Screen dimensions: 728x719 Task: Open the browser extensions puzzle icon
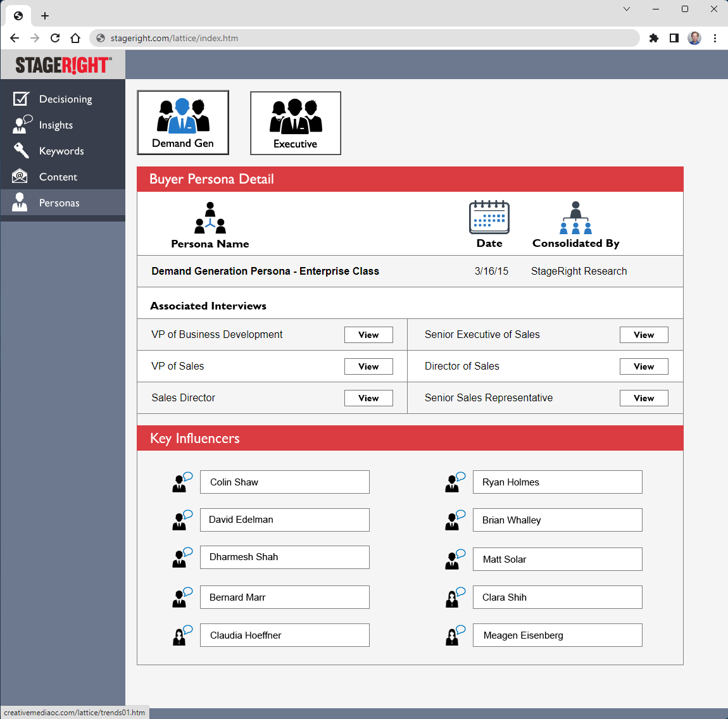coord(654,38)
